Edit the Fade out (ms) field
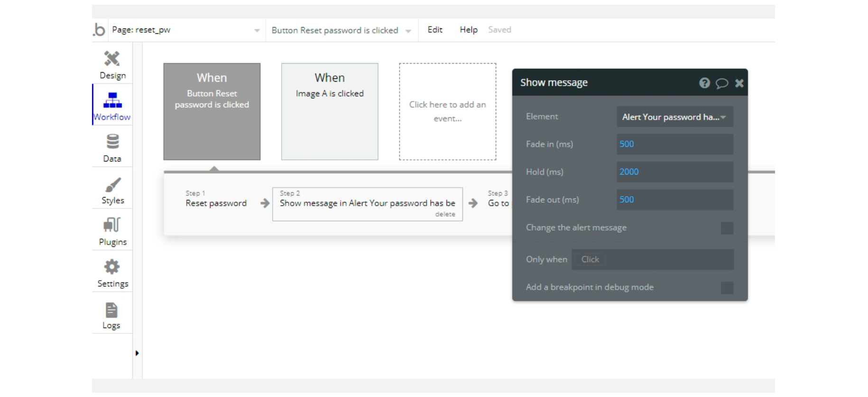868x397 pixels. 675,199
